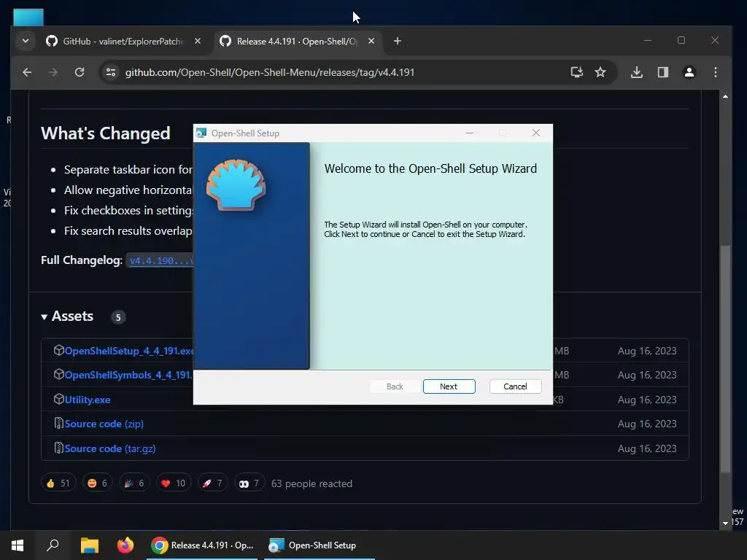
Task: Download Source code (zip)
Action: pyautogui.click(x=104, y=424)
